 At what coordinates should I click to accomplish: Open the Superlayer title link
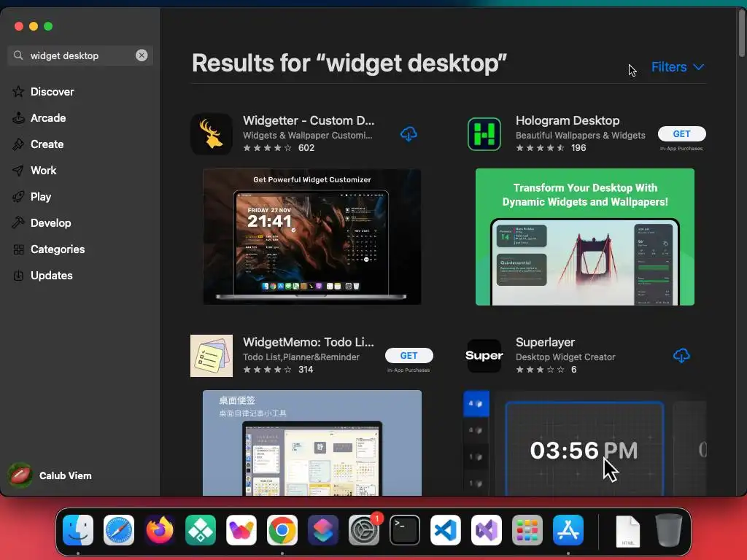click(545, 343)
